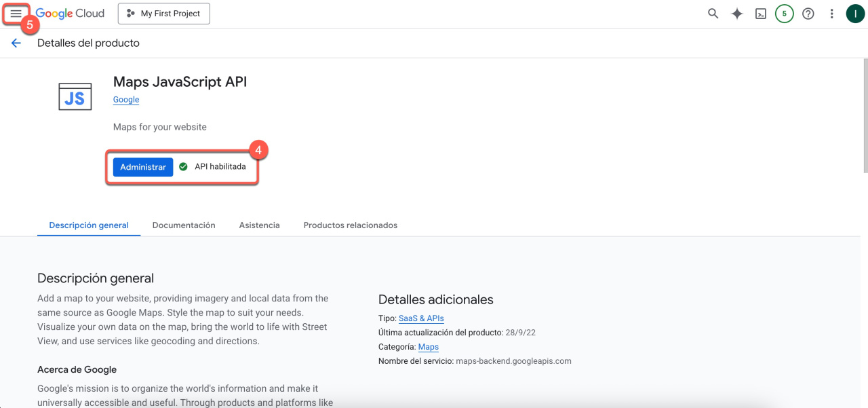Open the main navigation hamburger menu
The width and height of the screenshot is (868, 408).
(16, 14)
